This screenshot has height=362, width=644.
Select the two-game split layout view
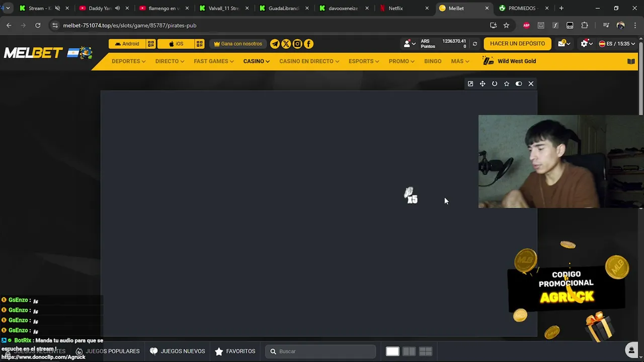(x=409, y=351)
